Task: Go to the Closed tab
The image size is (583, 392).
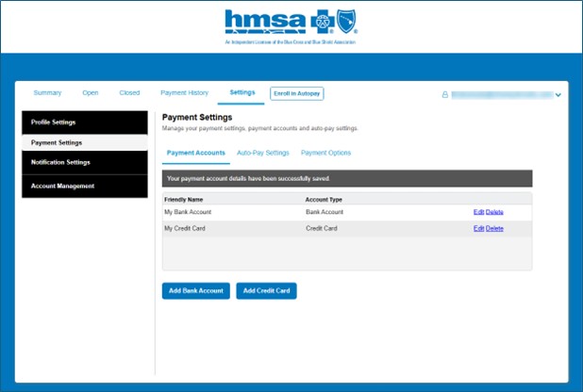Action: (x=129, y=93)
